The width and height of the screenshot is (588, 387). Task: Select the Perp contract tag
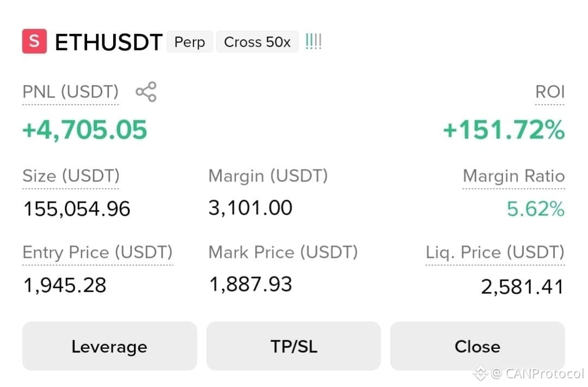[190, 41]
